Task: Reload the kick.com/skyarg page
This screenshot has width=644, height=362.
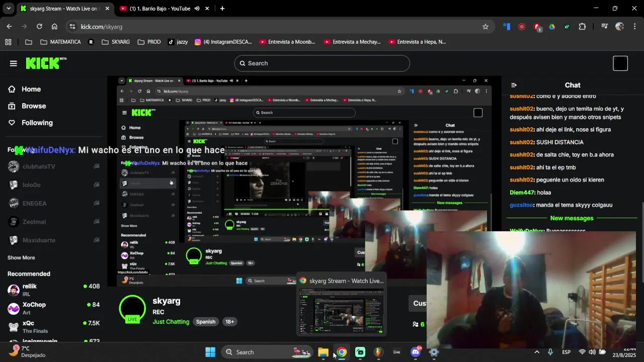Action: tap(39, 27)
